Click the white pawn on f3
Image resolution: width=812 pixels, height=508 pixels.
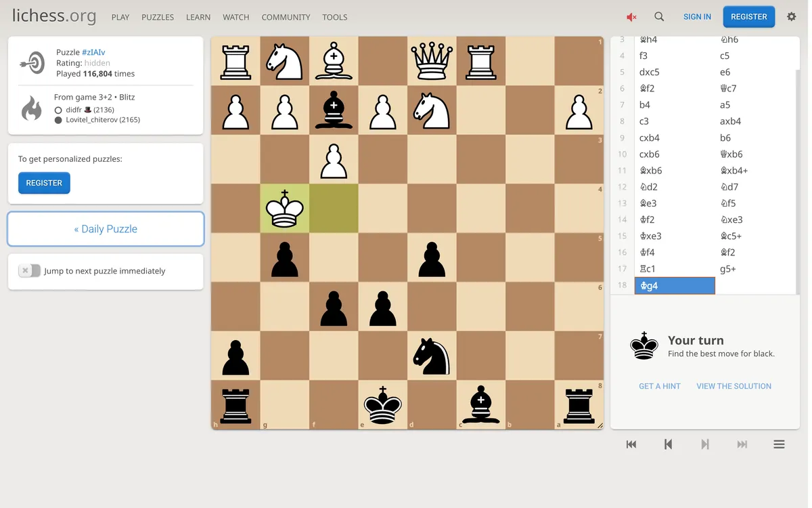pos(334,159)
